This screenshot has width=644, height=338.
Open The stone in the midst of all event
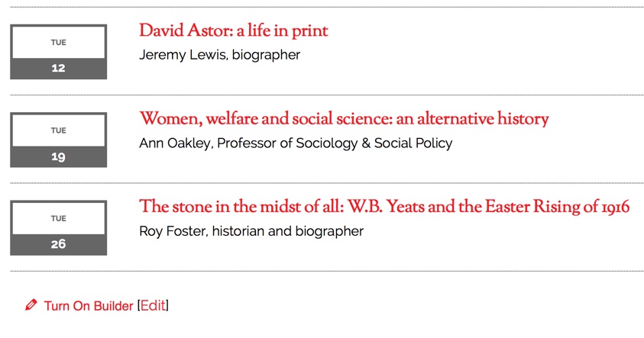[383, 207]
